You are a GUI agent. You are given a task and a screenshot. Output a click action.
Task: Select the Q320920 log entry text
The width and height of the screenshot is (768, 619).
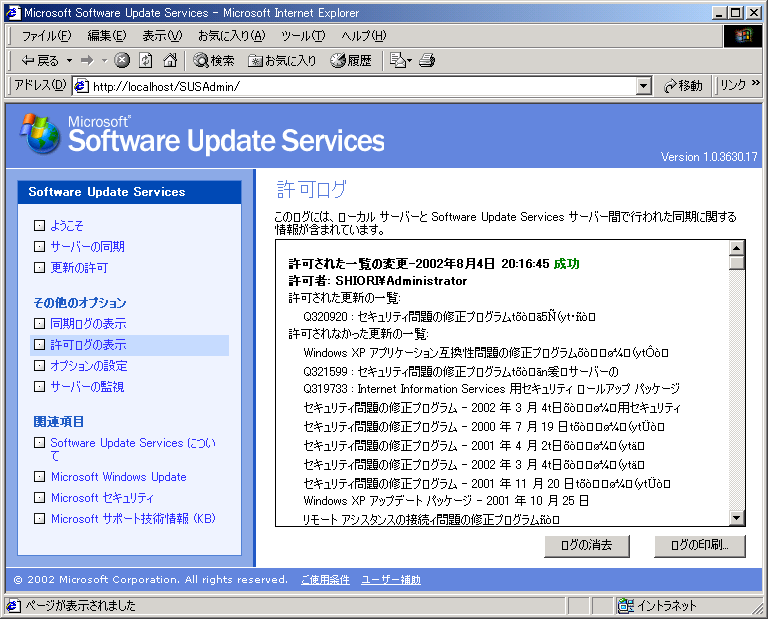449,317
